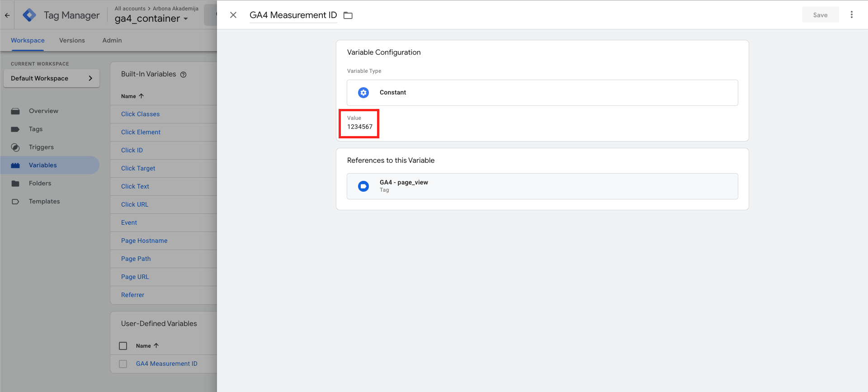868x392 pixels.
Task: Click the Triggers sidebar icon
Action: point(15,147)
